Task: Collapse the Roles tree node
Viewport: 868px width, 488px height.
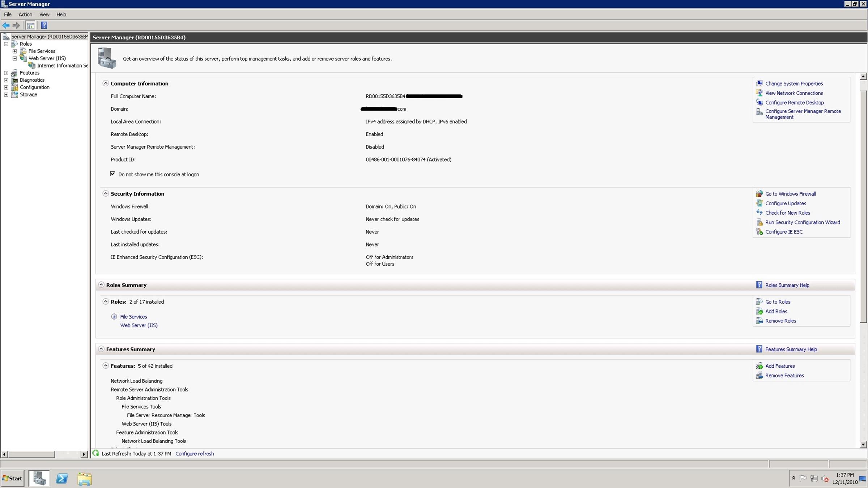Action: [6, 44]
